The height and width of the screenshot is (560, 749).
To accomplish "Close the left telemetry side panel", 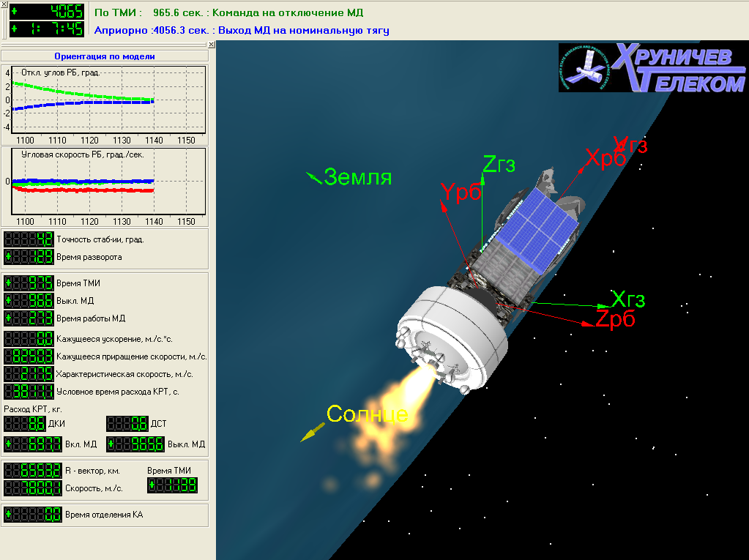I will (211, 45).
